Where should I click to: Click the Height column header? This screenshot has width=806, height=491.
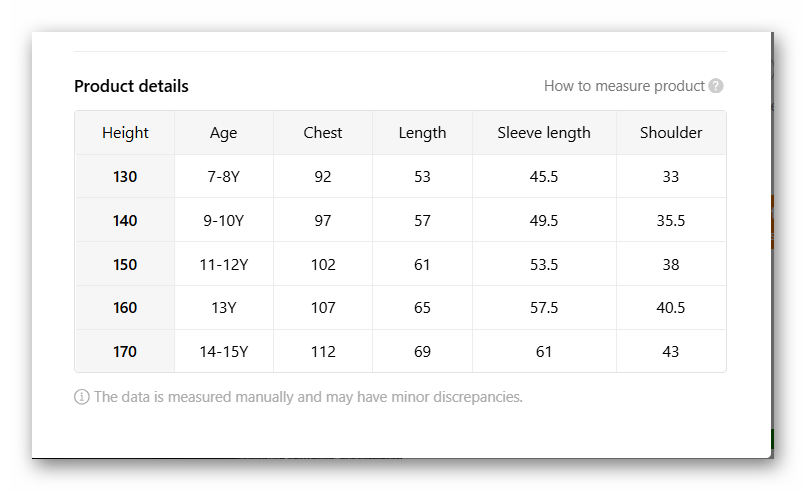[x=125, y=133]
